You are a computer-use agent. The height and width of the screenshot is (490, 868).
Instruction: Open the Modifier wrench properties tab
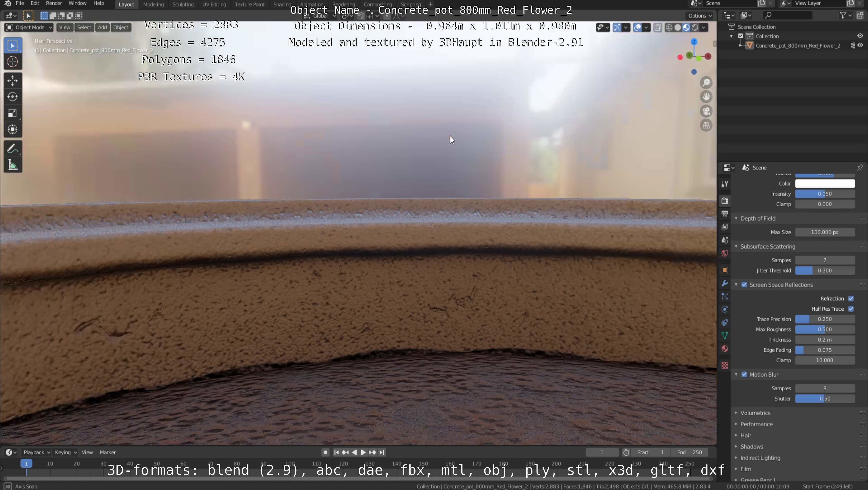(x=725, y=283)
